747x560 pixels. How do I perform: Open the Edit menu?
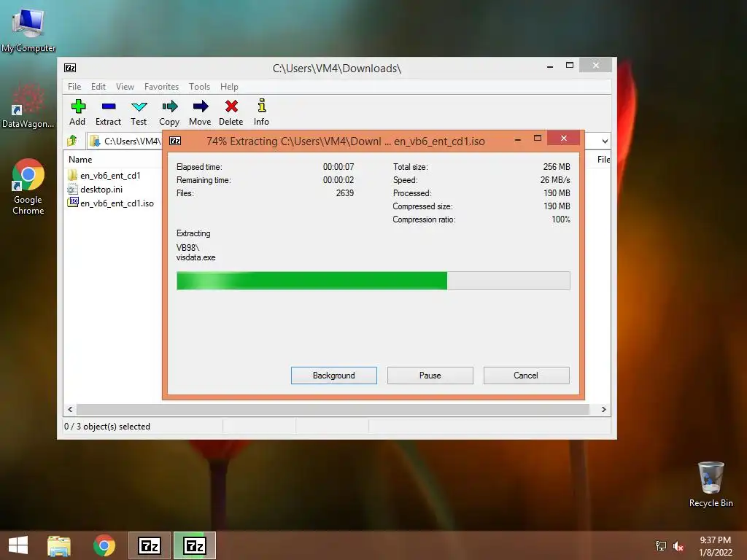tap(98, 87)
